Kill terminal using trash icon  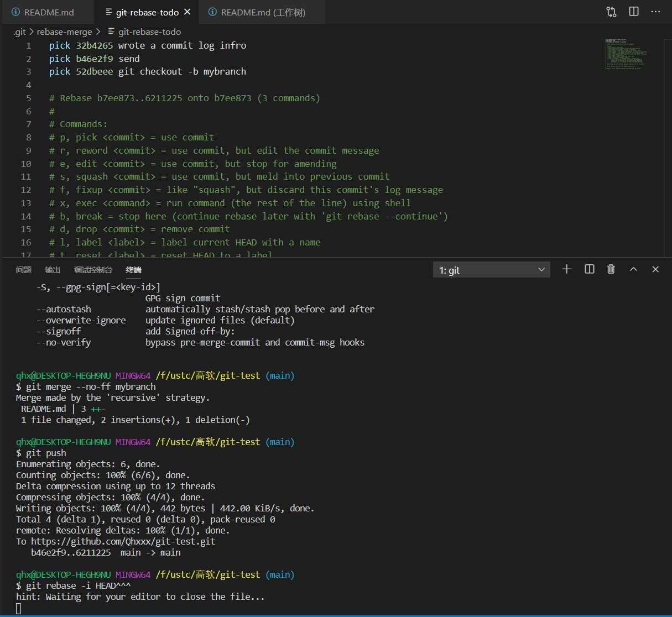click(611, 269)
